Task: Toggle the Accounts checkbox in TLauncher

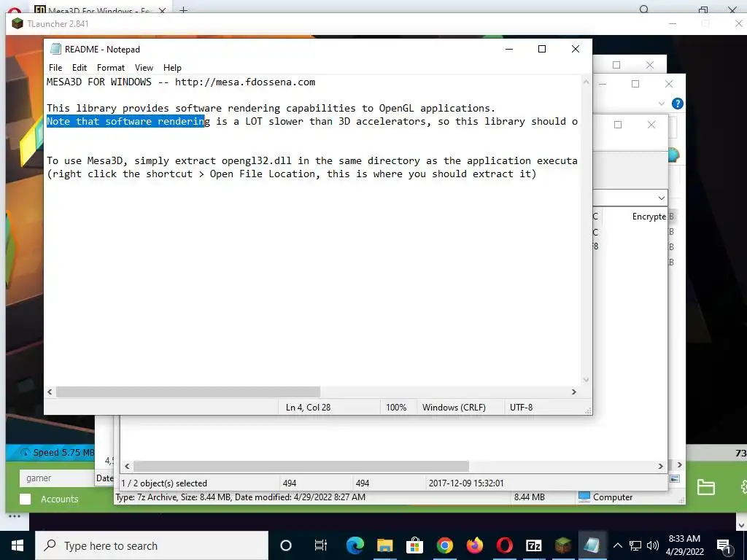Action: [26, 499]
